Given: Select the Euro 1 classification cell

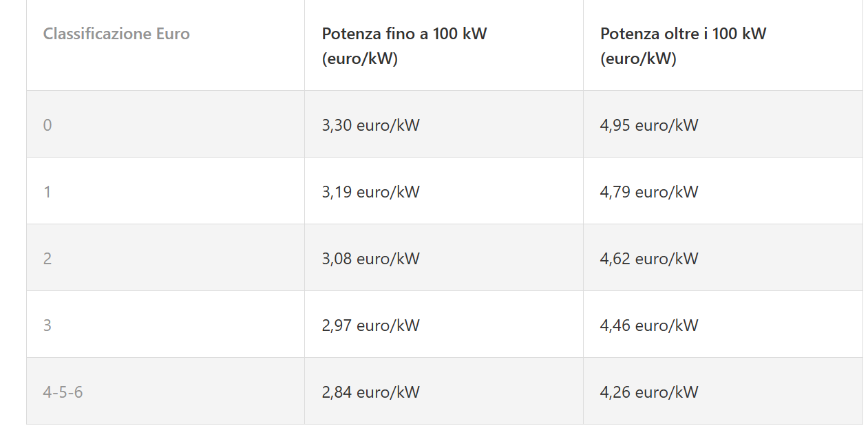Looking at the screenshot, I should [47, 192].
